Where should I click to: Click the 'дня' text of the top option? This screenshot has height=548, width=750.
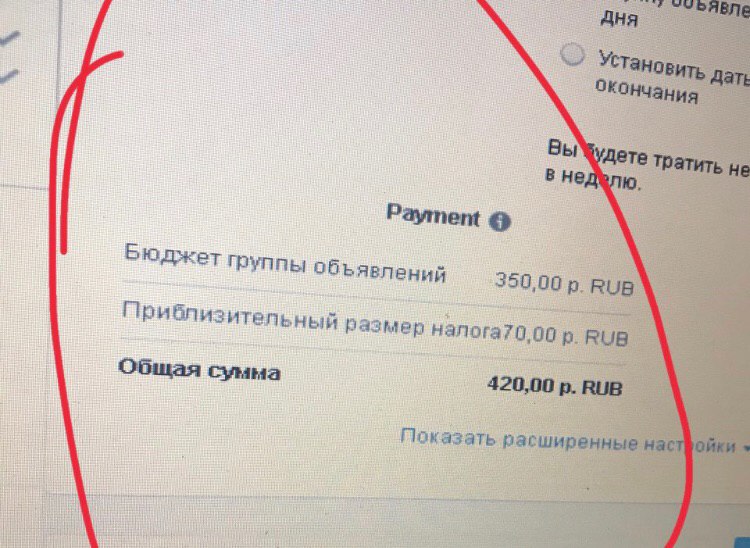619,19
